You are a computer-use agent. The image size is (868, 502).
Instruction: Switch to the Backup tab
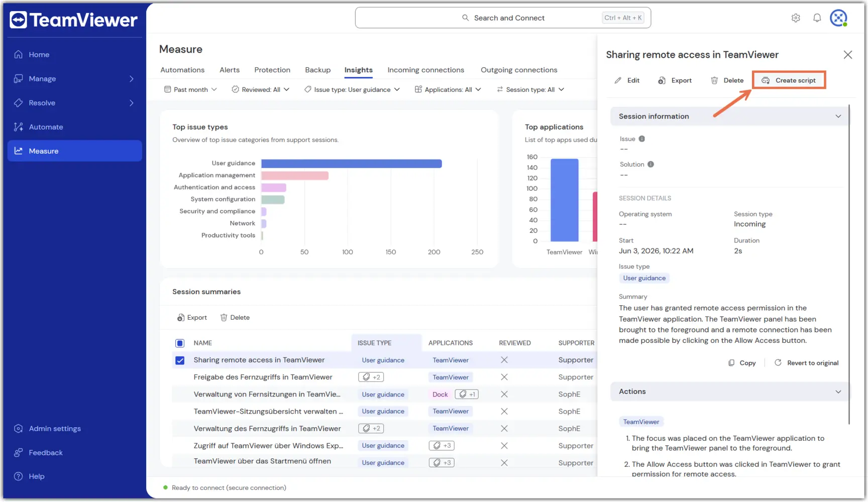point(318,70)
